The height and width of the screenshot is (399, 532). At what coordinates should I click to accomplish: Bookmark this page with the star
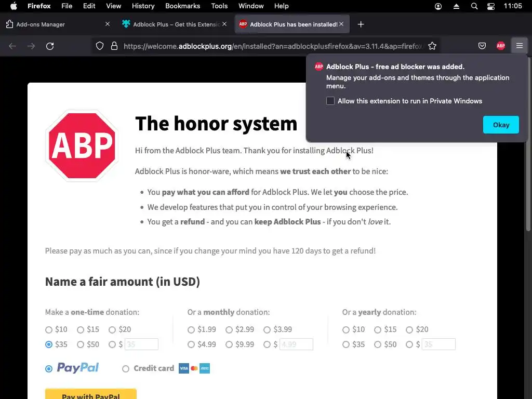[432, 46]
